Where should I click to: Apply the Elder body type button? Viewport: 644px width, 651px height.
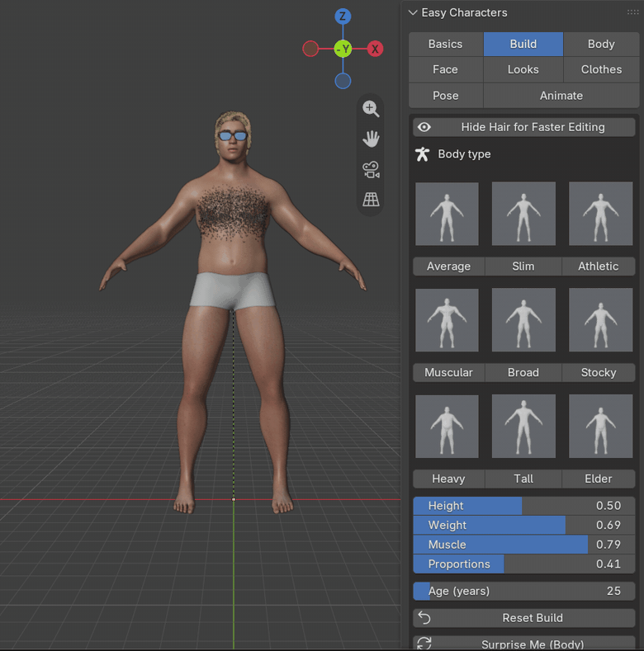[x=599, y=479]
